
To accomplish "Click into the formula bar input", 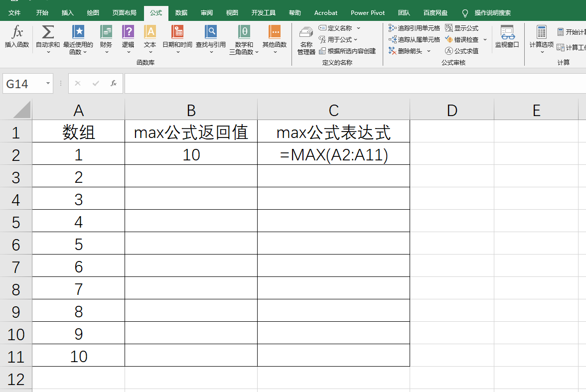I will pyautogui.click(x=355, y=83).
